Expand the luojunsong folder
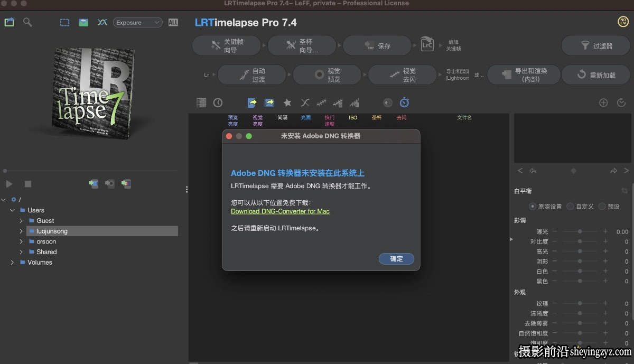 [x=21, y=231]
